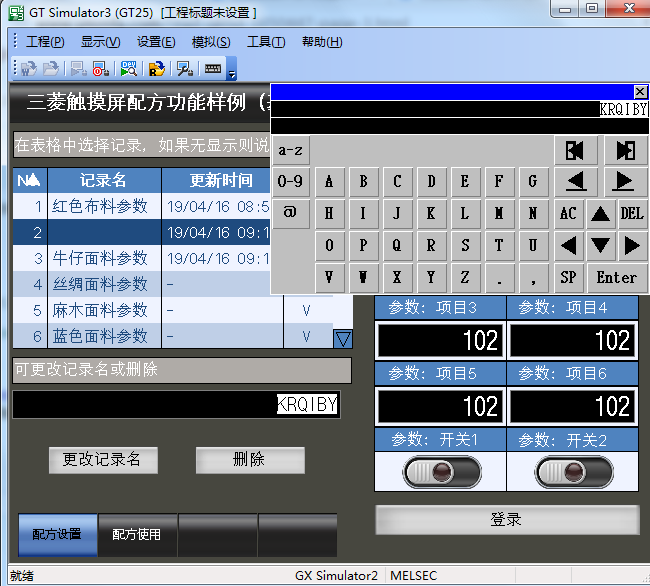Switch keypad to a-z letter mode

click(x=290, y=151)
